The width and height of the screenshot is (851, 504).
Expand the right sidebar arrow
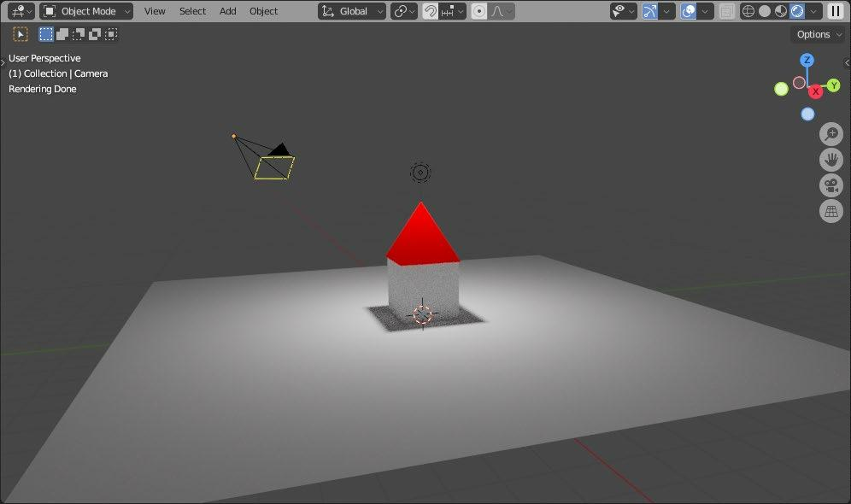tap(848, 63)
